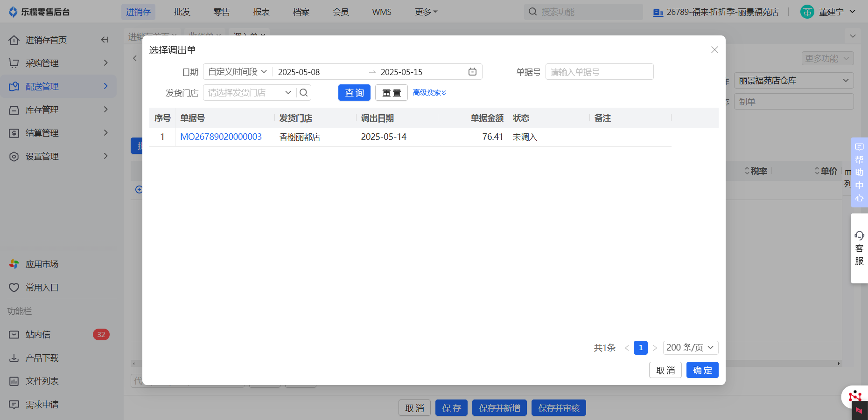This screenshot has width=868, height=420.
Task: Sort by the 税率 column header
Action: 756,171
